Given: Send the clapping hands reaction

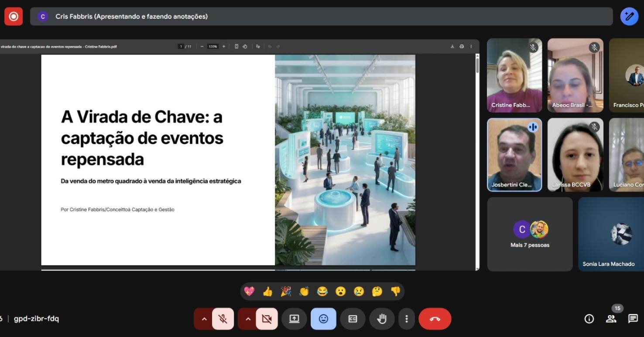Looking at the screenshot, I should [x=304, y=291].
